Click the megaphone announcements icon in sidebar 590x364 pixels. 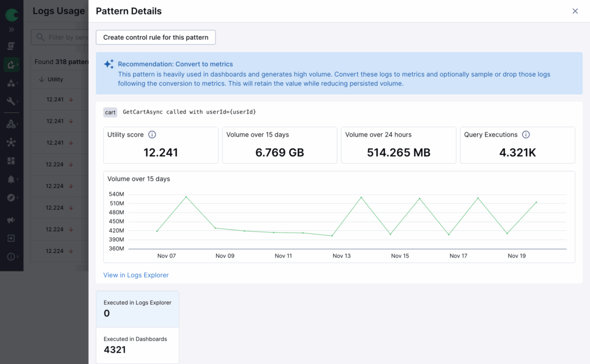12,220
